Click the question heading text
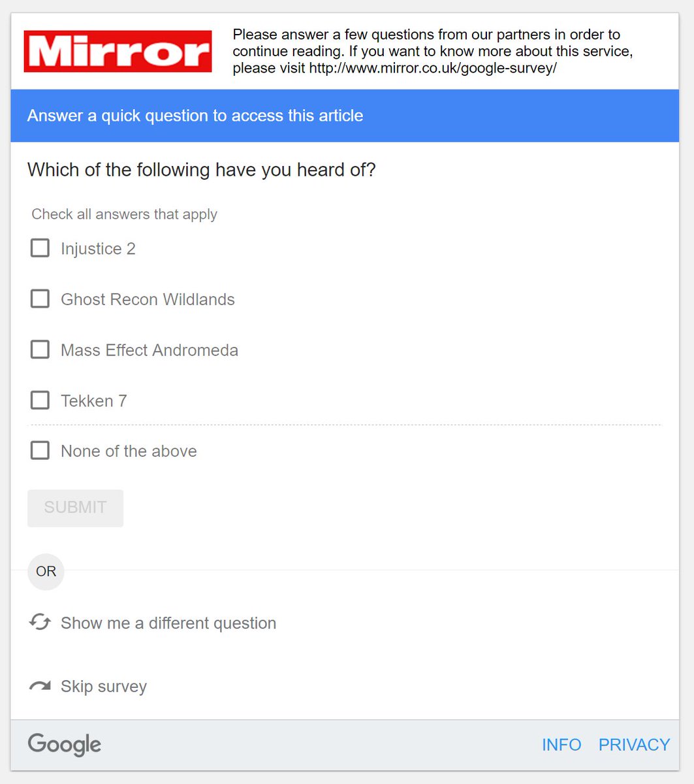The height and width of the screenshot is (784, 694). tap(202, 170)
